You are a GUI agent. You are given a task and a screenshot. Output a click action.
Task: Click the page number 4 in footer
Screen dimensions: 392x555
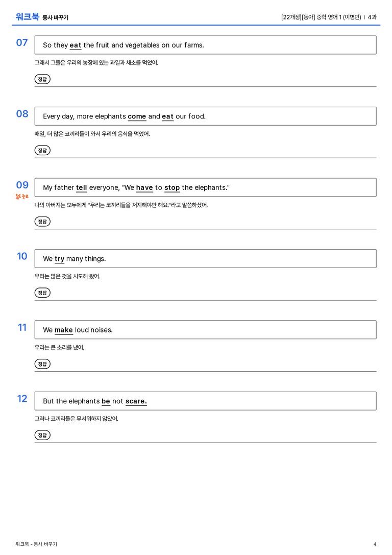coord(375,544)
